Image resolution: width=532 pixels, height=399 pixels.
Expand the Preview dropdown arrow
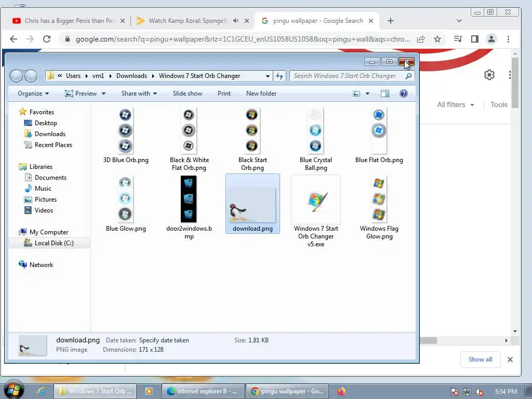coord(103,94)
